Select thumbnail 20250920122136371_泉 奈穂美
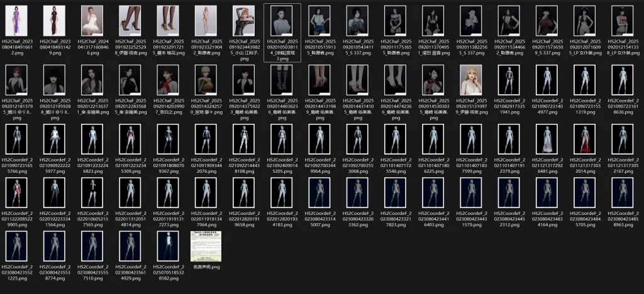 92,80
